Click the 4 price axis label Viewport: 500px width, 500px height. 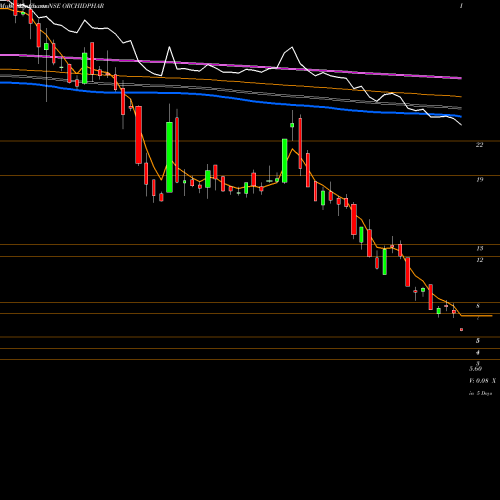[478, 352]
